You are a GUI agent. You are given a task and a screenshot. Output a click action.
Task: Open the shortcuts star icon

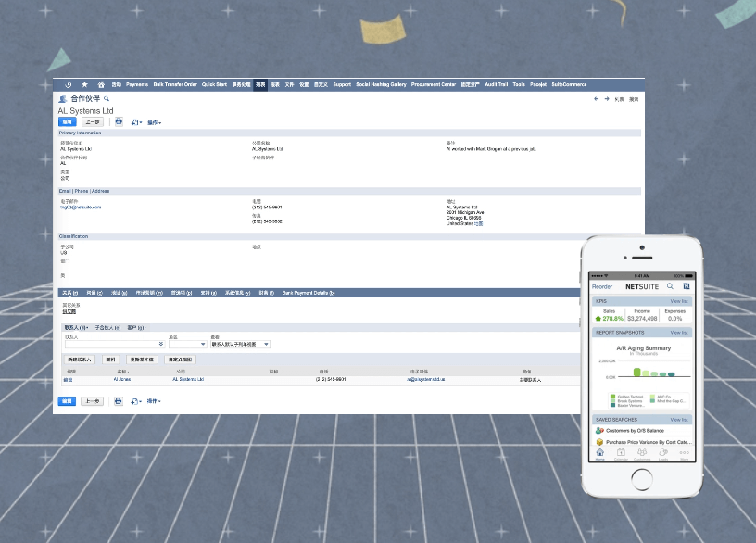click(85, 84)
